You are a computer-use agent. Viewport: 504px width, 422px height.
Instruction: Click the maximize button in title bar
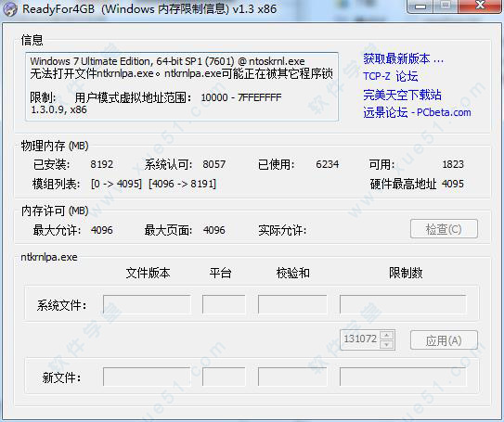point(446,6)
